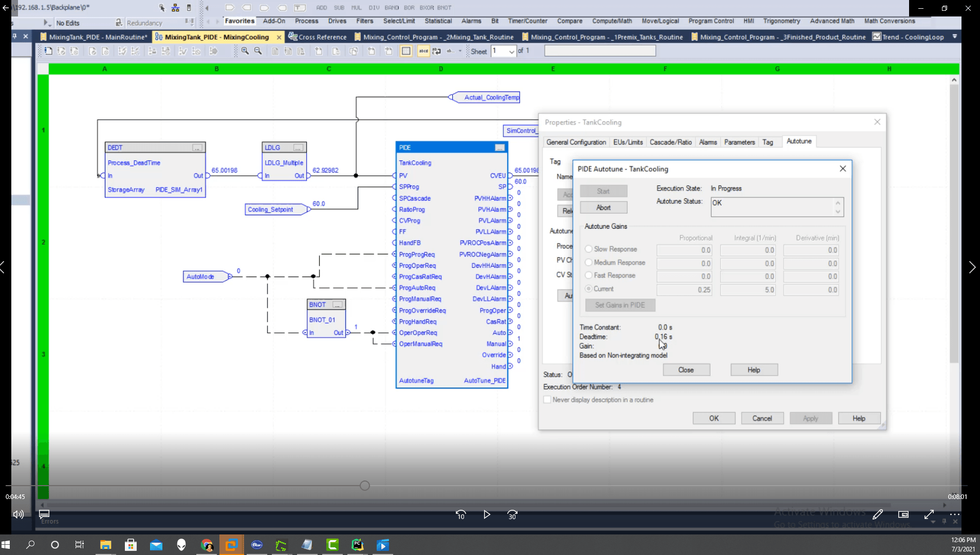Open Cross Reference tab
Image resolution: width=980 pixels, height=555 pixels.
(x=318, y=37)
